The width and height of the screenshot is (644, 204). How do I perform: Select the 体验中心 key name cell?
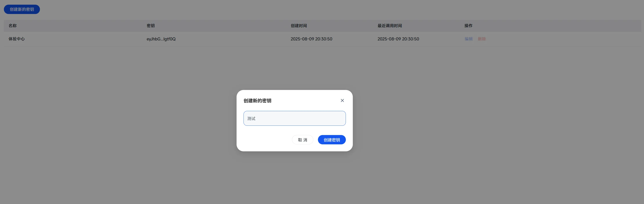click(16, 39)
